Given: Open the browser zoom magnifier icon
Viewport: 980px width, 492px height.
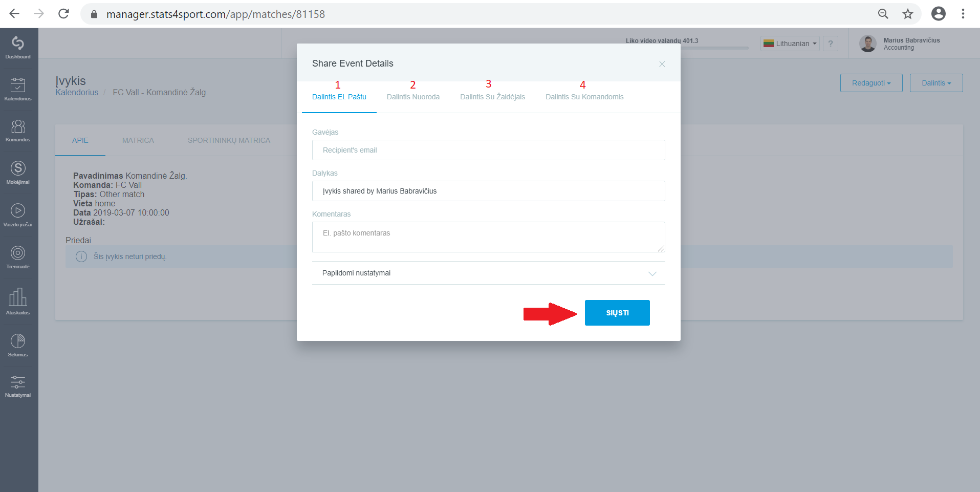Looking at the screenshot, I should pyautogui.click(x=883, y=14).
